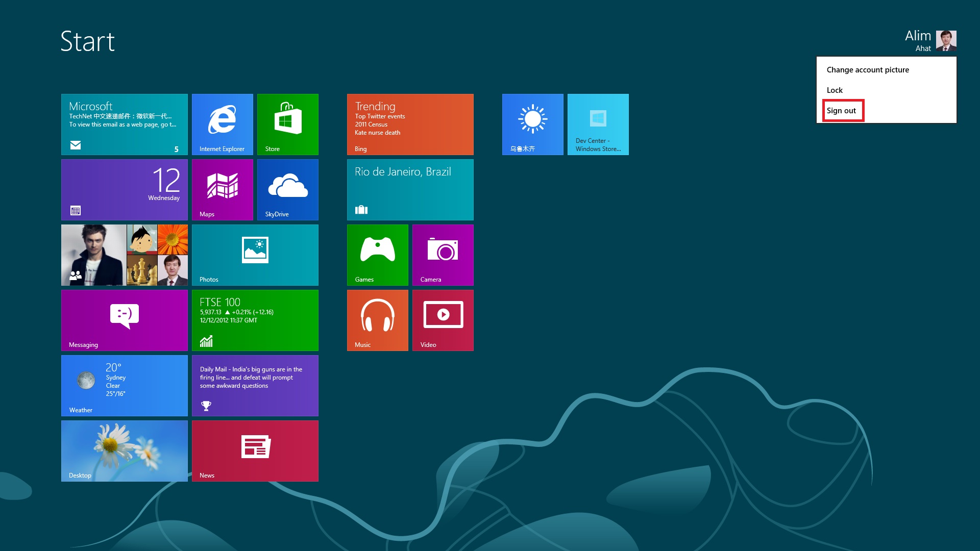Viewport: 980px width, 551px height.
Task: Open the Desktop tile
Action: (x=124, y=450)
